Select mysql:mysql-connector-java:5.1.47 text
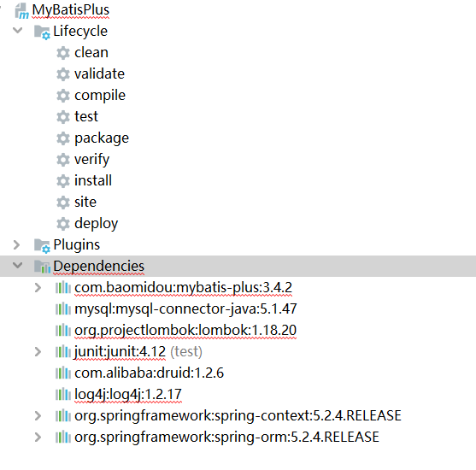 tap(185, 309)
